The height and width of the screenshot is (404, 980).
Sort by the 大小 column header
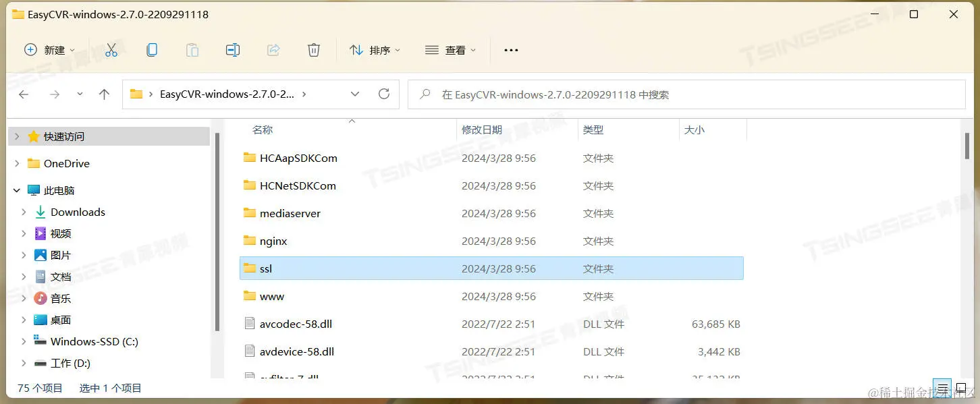click(x=695, y=129)
